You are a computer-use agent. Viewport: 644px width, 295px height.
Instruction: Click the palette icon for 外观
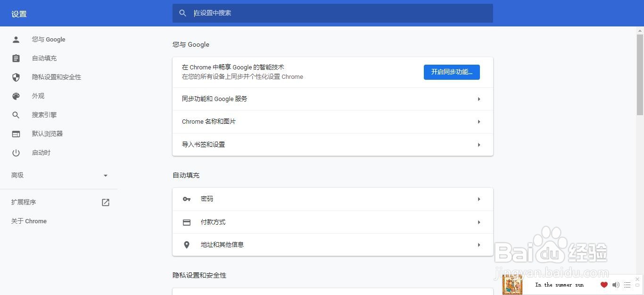(16, 96)
